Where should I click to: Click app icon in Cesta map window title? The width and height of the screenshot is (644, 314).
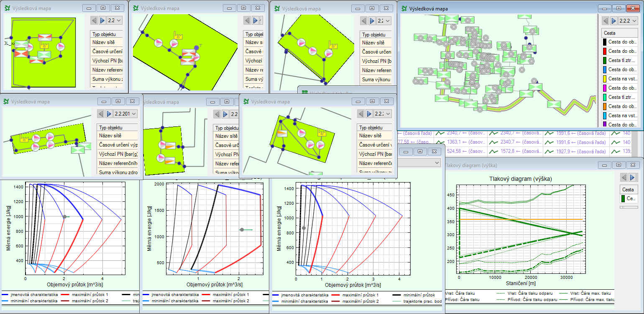(404, 8)
